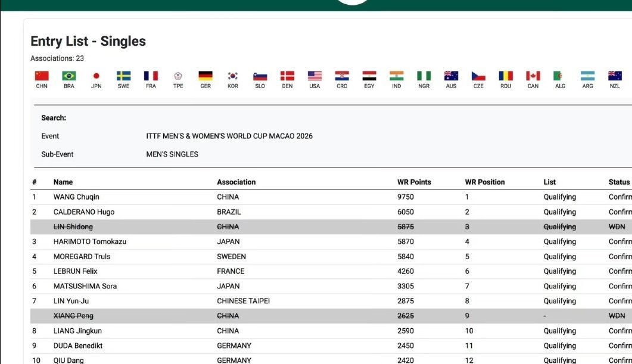Sort by WR Points column header
This screenshot has width=632, height=364.
pos(414,182)
